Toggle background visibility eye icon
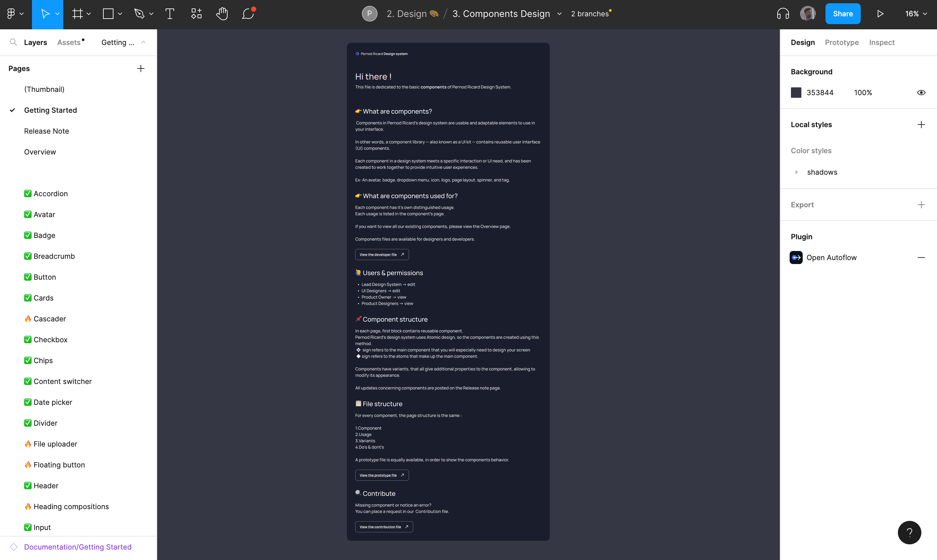937x560 pixels. tap(921, 93)
